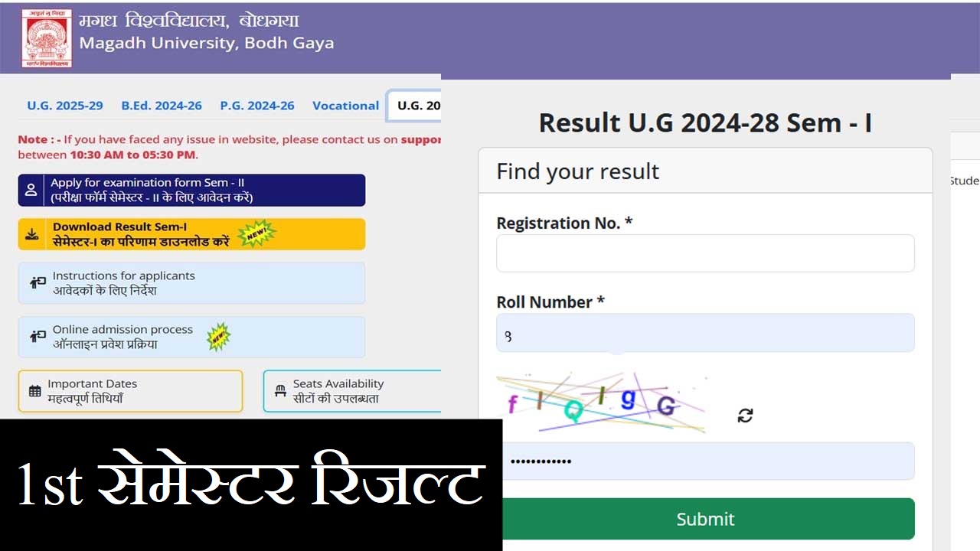
Task: Open Online admission process
Action: click(191, 337)
